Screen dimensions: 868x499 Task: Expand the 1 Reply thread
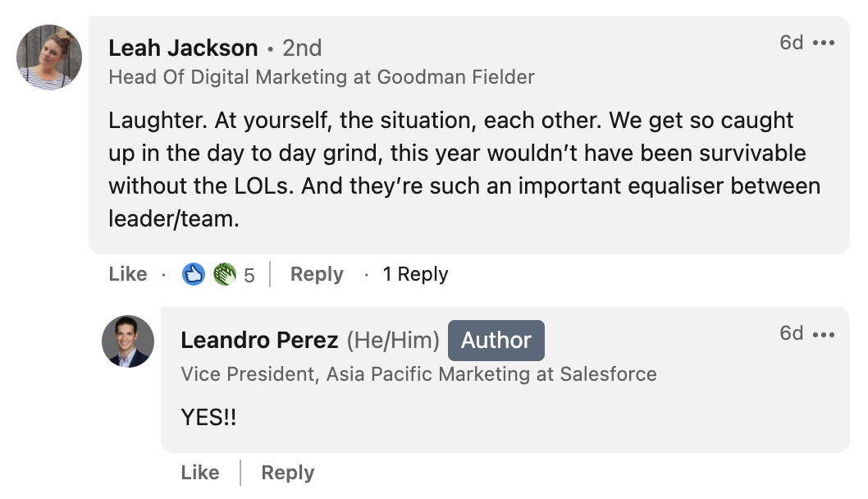tap(415, 274)
